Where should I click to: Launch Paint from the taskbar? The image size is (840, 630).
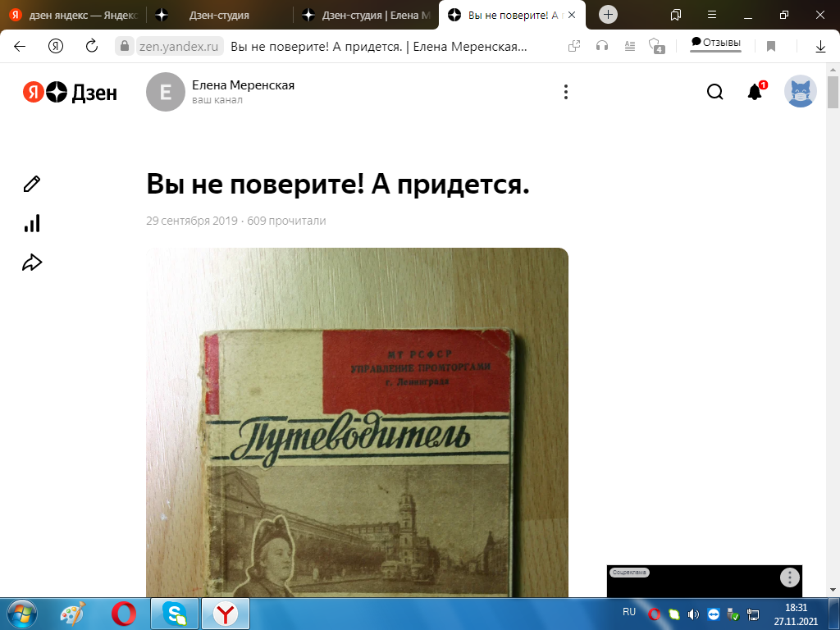(x=73, y=614)
